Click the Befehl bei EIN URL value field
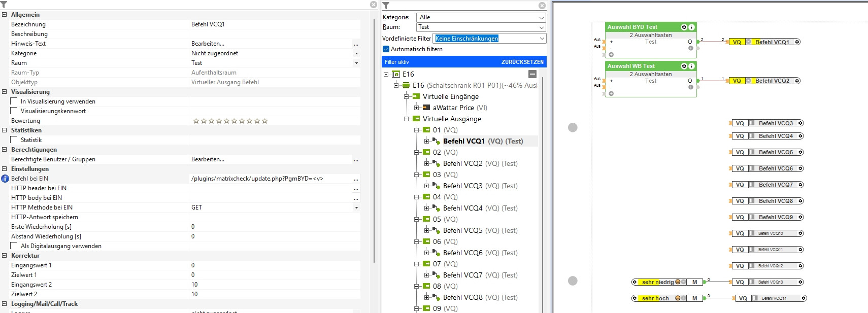Viewport: 868px width, 313px height. (x=271, y=179)
